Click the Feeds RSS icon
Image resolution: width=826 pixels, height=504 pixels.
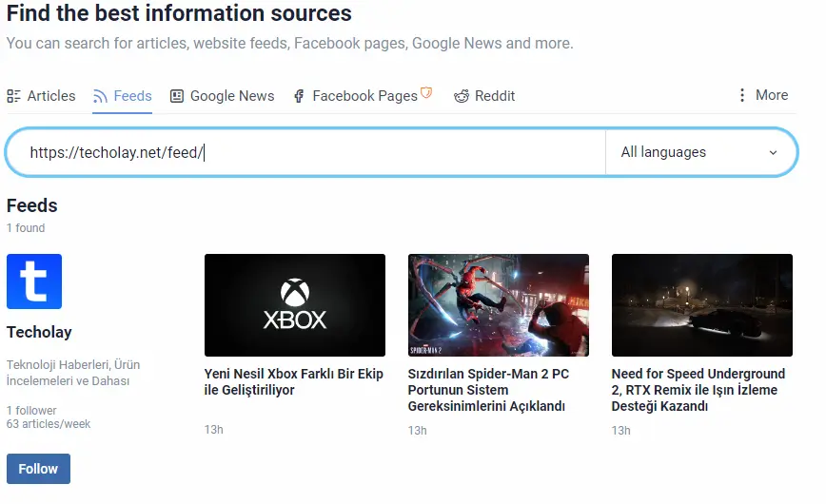coord(100,96)
